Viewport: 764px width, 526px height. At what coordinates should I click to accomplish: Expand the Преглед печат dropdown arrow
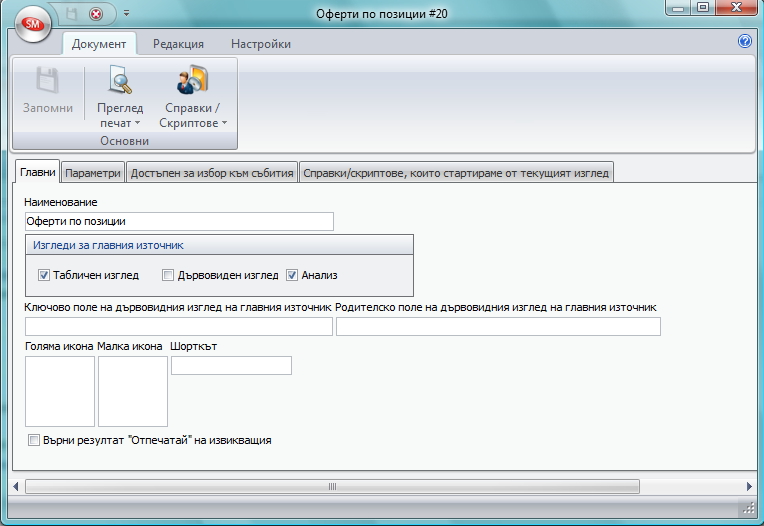(137, 123)
